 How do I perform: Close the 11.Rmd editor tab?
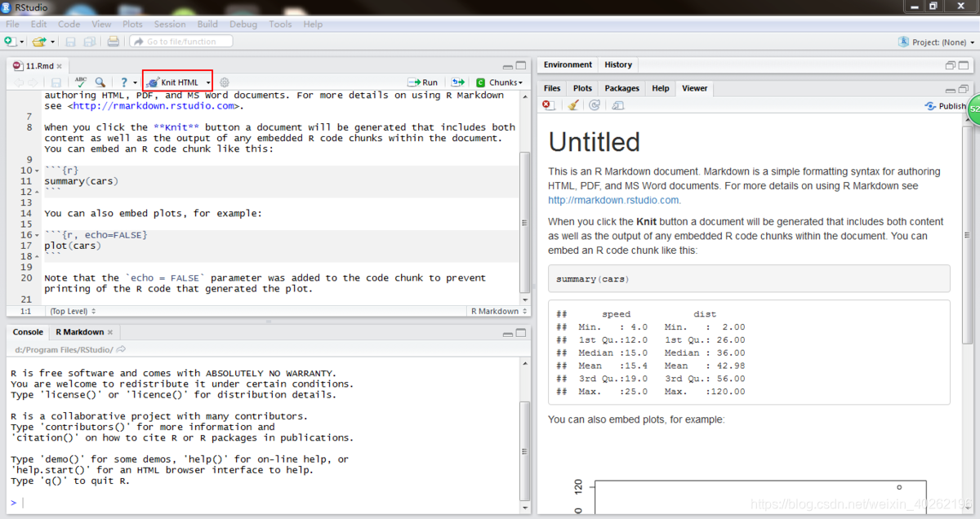(x=60, y=66)
